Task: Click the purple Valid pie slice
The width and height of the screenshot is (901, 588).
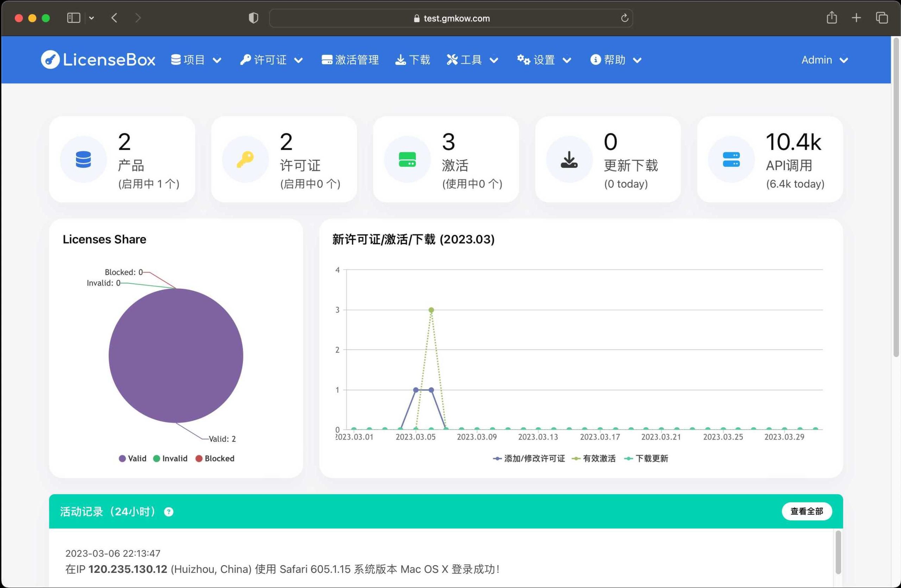Action: click(x=176, y=356)
